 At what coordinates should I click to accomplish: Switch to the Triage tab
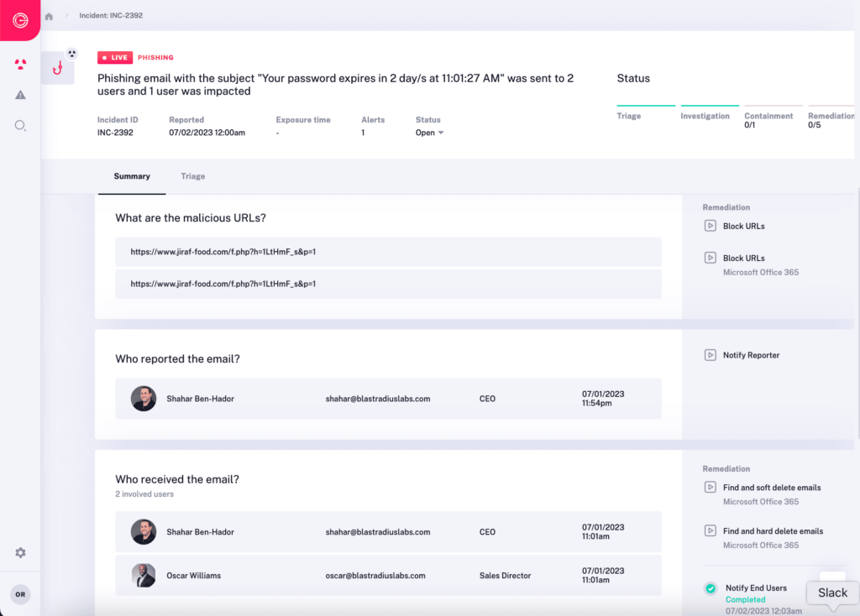[x=192, y=176]
